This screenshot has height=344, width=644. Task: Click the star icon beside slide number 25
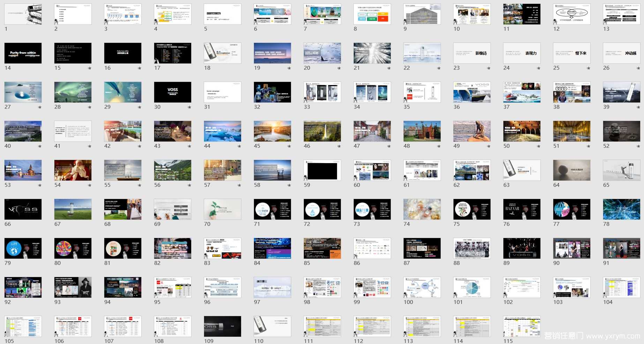click(x=589, y=68)
